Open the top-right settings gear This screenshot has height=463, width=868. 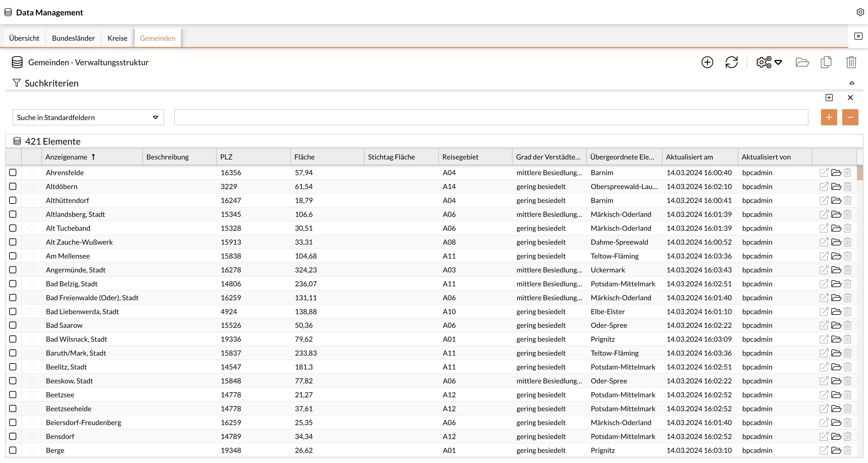[860, 12]
